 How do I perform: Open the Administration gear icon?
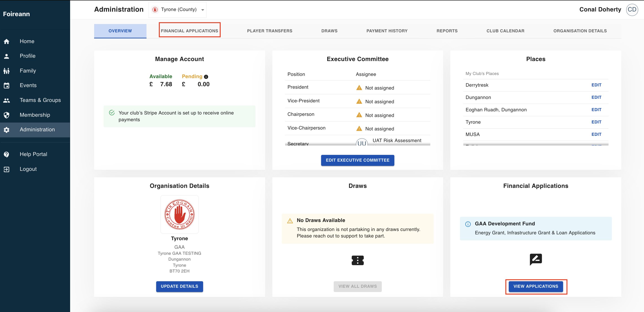pyautogui.click(x=7, y=130)
